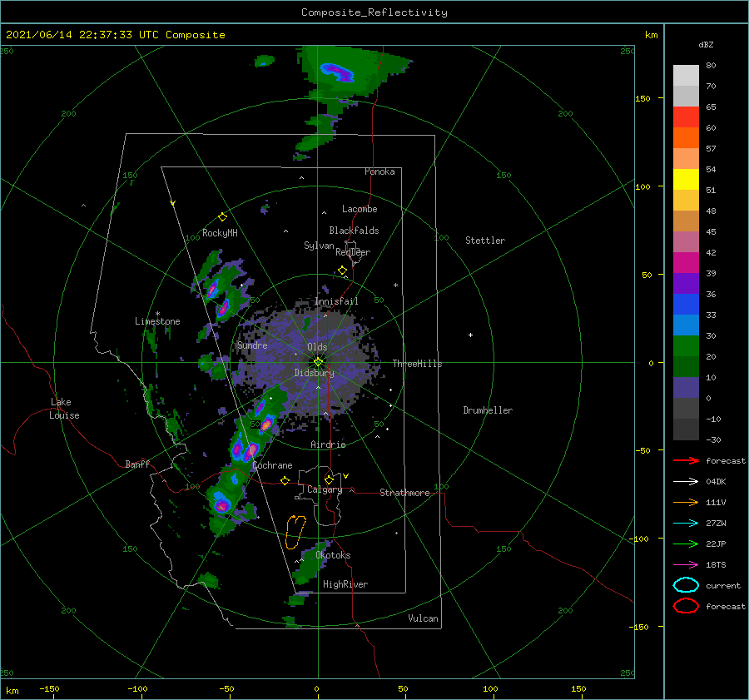Select the cyan 27ZW arrow legend icon
The width and height of the screenshot is (749, 700).
tap(686, 524)
